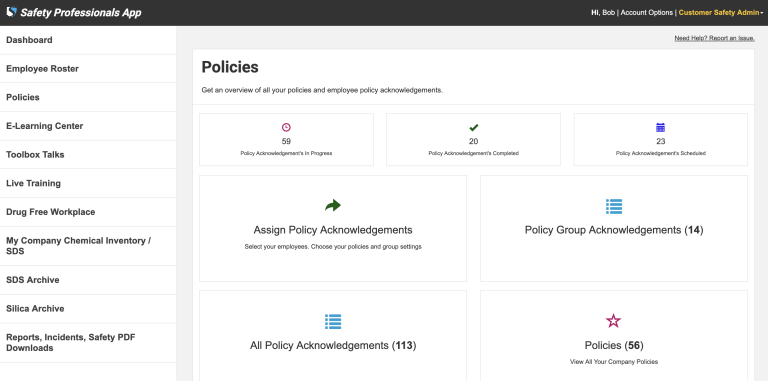Click the blue calendar icon above 23

(x=660, y=127)
